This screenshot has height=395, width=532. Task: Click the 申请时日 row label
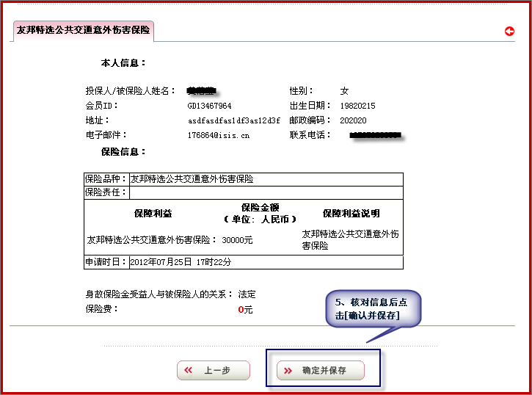tap(106, 262)
